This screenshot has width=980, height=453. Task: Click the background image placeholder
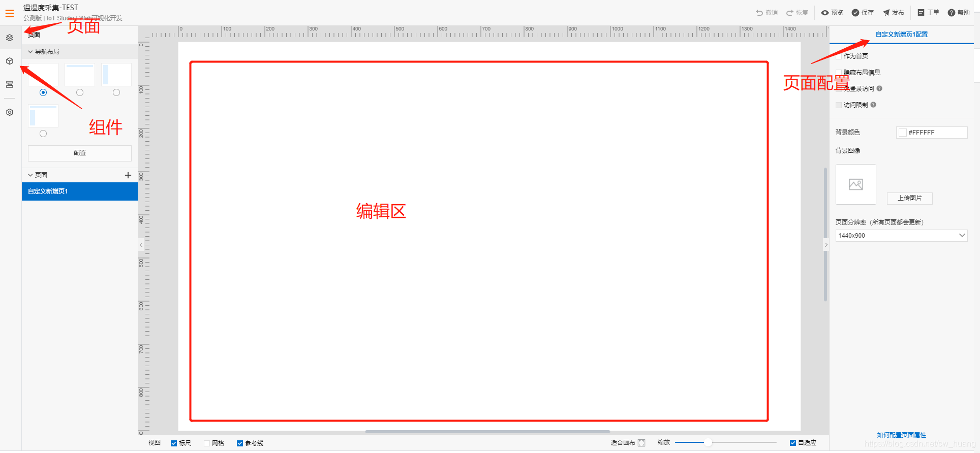click(856, 184)
